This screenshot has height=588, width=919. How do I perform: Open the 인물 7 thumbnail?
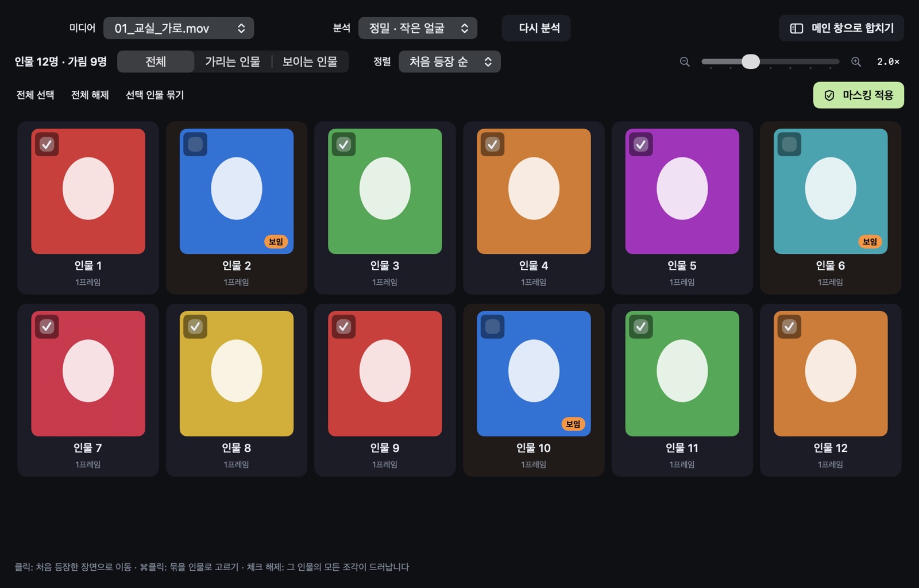coord(88,373)
